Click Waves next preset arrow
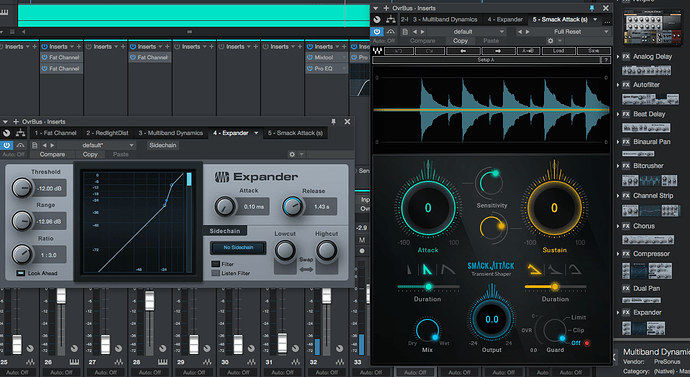This screenshot has width=690, height=377. click(x=498, y=51)
